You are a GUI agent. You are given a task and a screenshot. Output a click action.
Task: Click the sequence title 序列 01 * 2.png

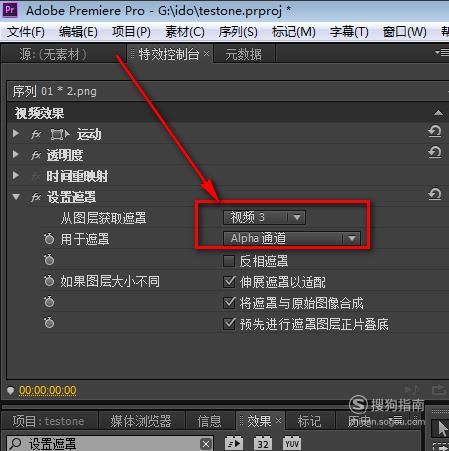pyautogui.click(x=55, y=91)
